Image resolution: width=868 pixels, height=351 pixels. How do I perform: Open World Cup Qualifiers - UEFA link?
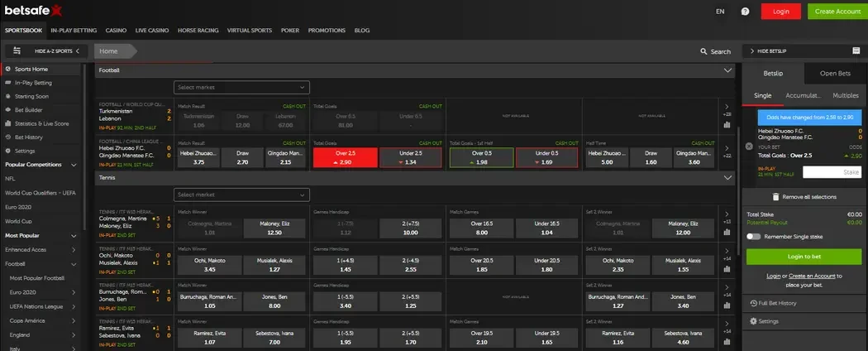pos(41,193)
